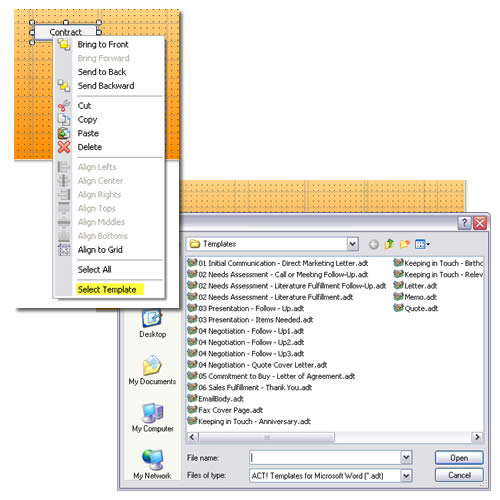
Task: Open the Views menu icon
Action: point(422,244)
